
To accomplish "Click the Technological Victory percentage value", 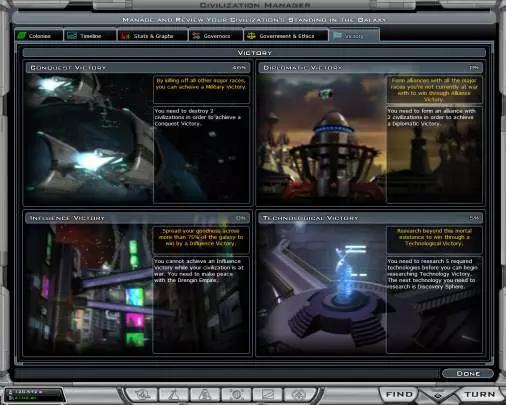I will tap(474, 218).
